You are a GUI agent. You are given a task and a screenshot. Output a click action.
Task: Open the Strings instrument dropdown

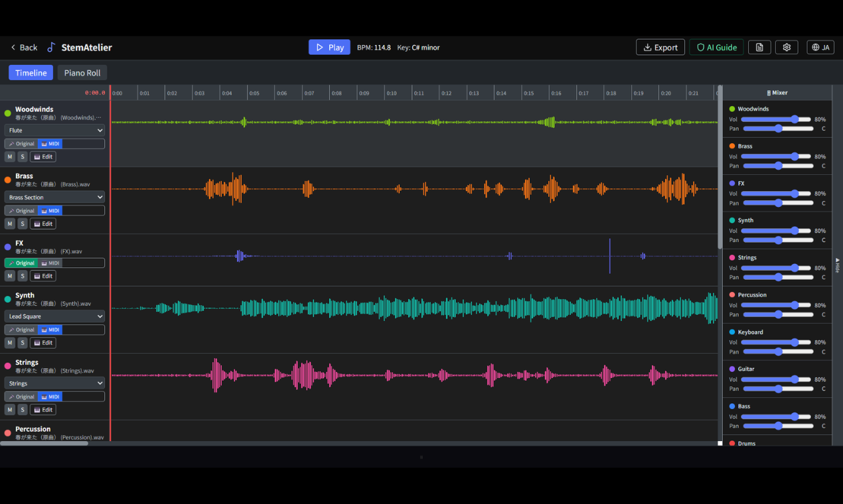tap(54, 383)
